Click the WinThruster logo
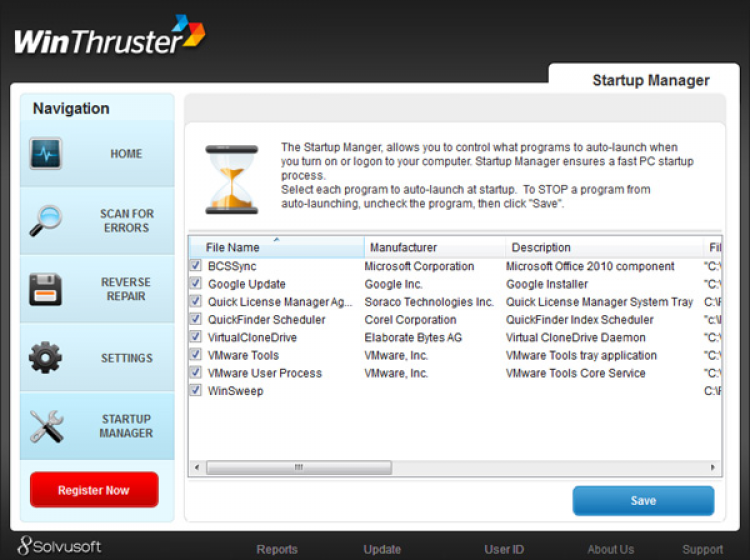This screenshot has width=750, height=560. pos(110,35)
